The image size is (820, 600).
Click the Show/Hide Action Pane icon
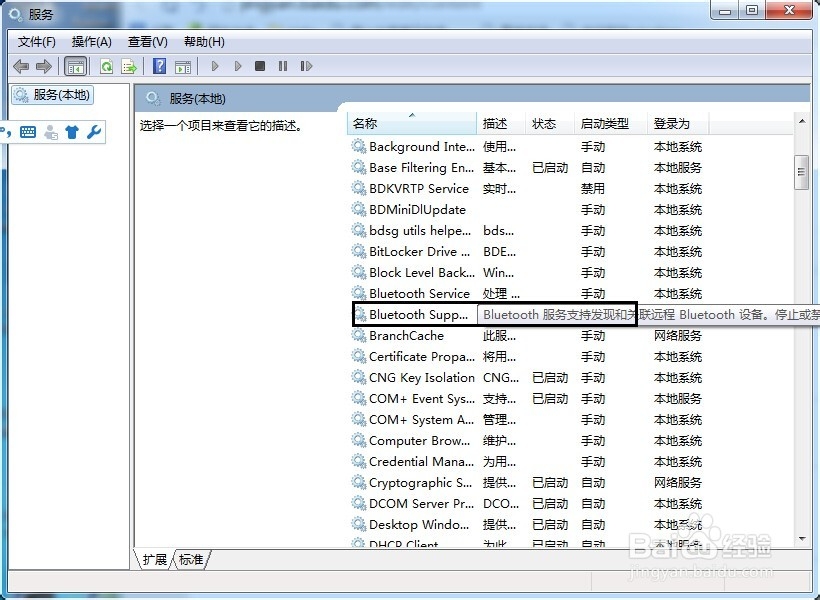(184, 65)
